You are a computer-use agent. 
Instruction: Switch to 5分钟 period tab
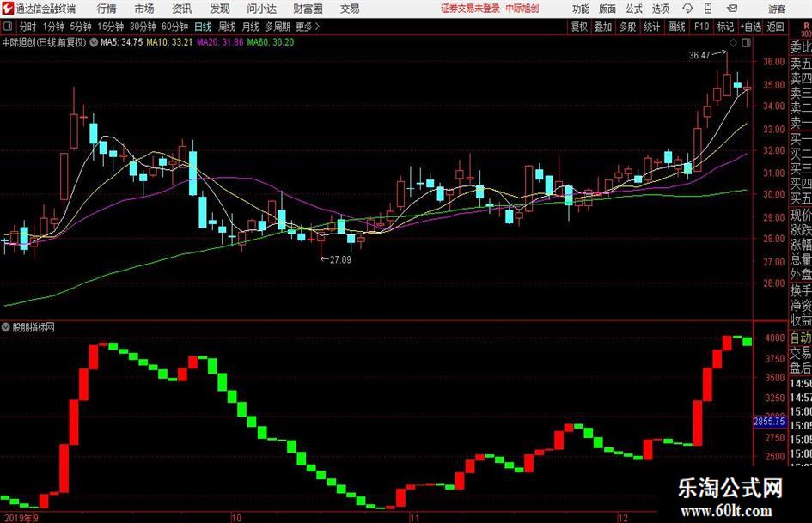tap(80, 27)
